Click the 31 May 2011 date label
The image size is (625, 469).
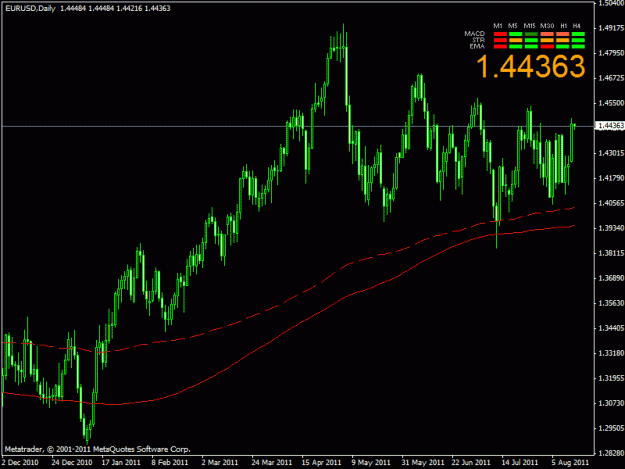(x=423, y=462)
